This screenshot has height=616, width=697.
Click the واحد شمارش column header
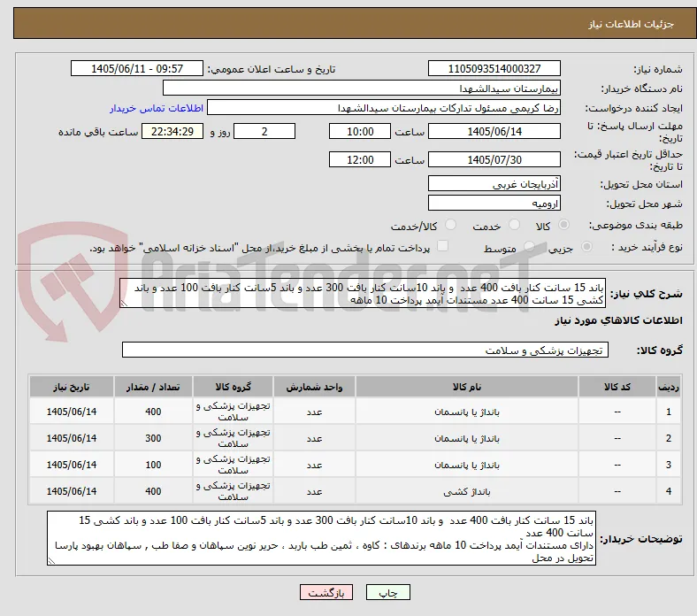314,387
